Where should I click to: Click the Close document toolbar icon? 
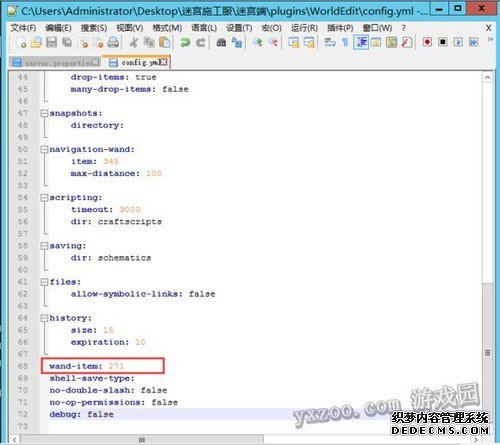(83, 42)
